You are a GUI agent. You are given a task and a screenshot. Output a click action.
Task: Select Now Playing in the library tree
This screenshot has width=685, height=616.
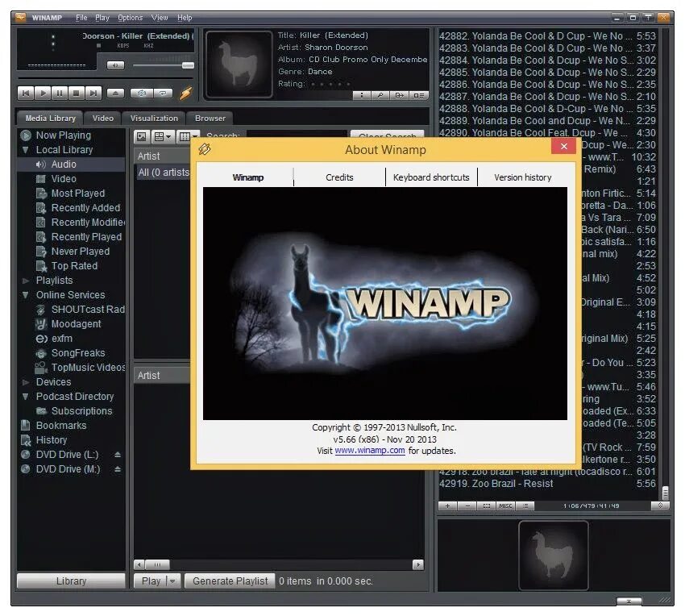tap(64, 135)
